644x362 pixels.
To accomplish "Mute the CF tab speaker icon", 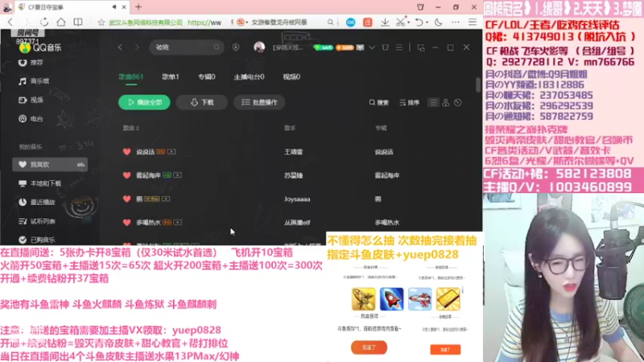I will [x=114, y=7].
